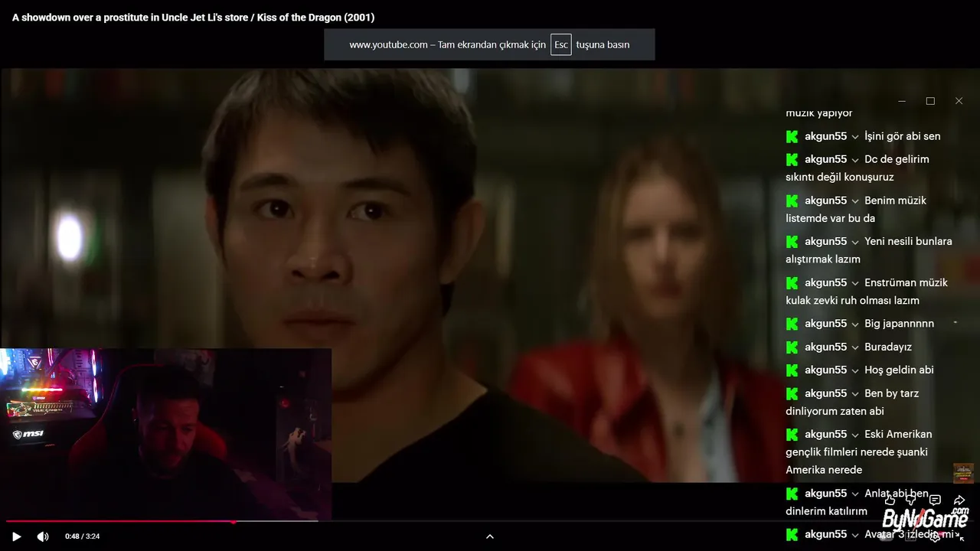The image size is (980, 551).
Task: Open chevron next to 'Yeni nesili bunlara' message
Action: click(855, 241)
